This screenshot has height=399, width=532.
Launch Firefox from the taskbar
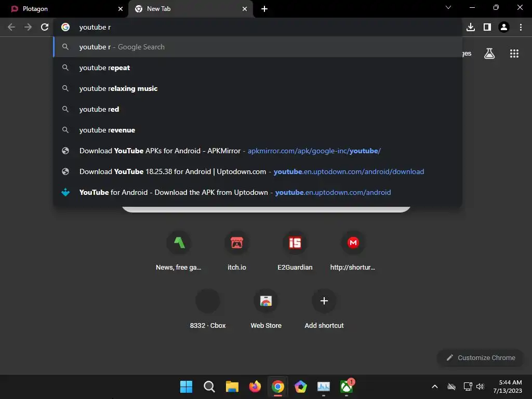click(255, 387)
